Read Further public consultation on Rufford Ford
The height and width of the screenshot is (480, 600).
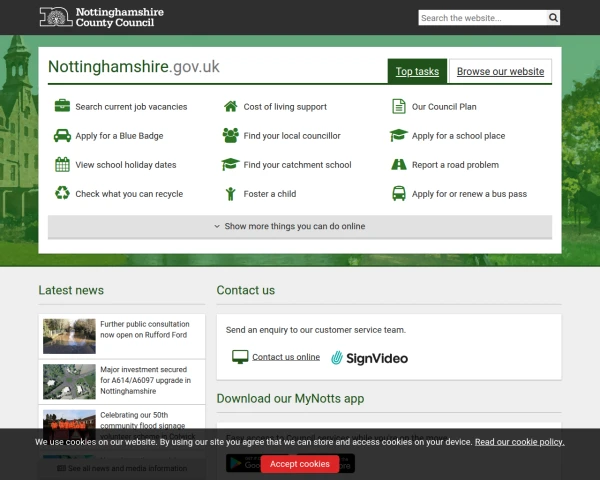click(145, 330)
